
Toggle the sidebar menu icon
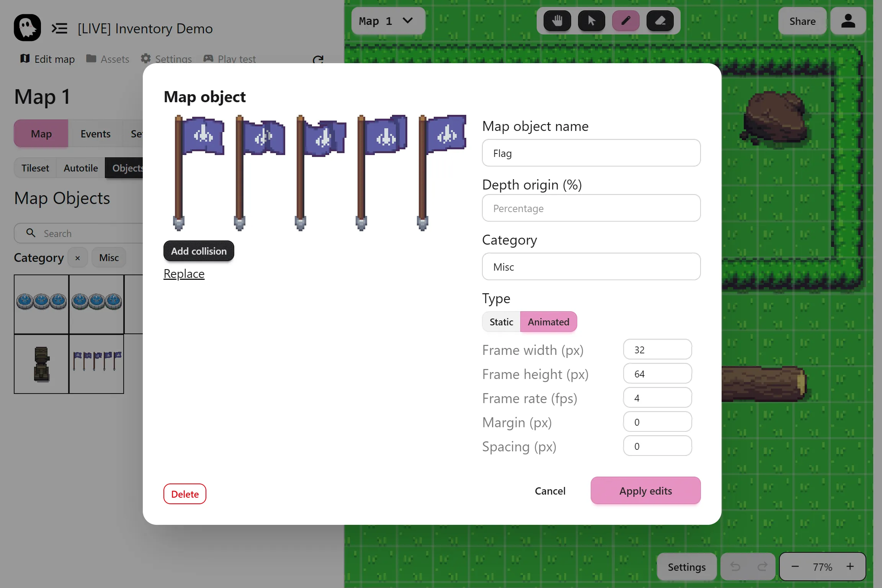click(x=59, y=28)
